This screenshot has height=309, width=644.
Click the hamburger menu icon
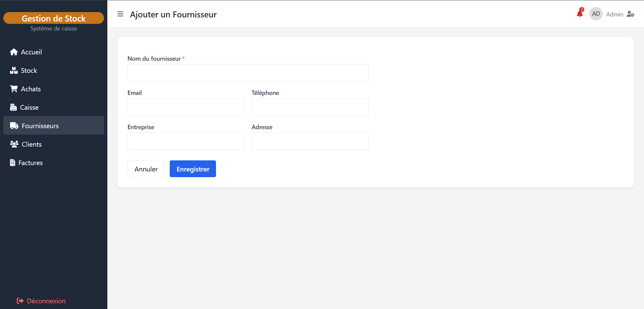[x=120, y=14]
